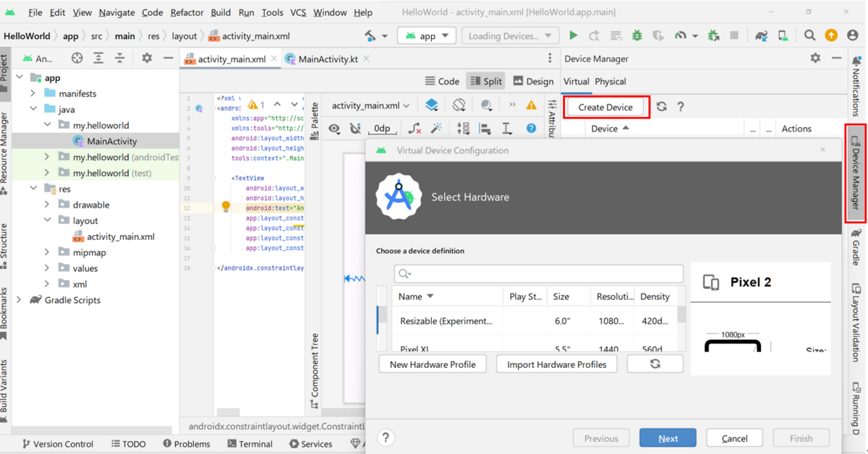Click the orange update notification icon

(831, 35)
